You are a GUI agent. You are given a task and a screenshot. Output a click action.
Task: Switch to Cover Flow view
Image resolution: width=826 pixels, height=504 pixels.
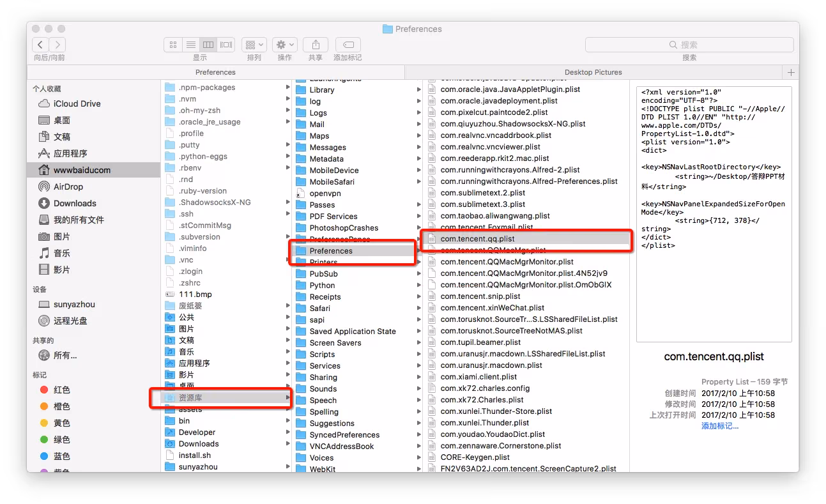226,45
